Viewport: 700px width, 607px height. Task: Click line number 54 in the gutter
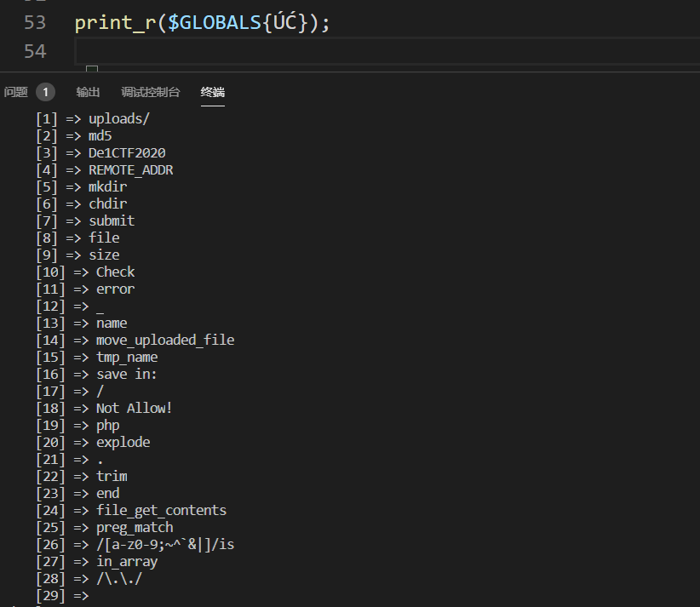[35, 51]
